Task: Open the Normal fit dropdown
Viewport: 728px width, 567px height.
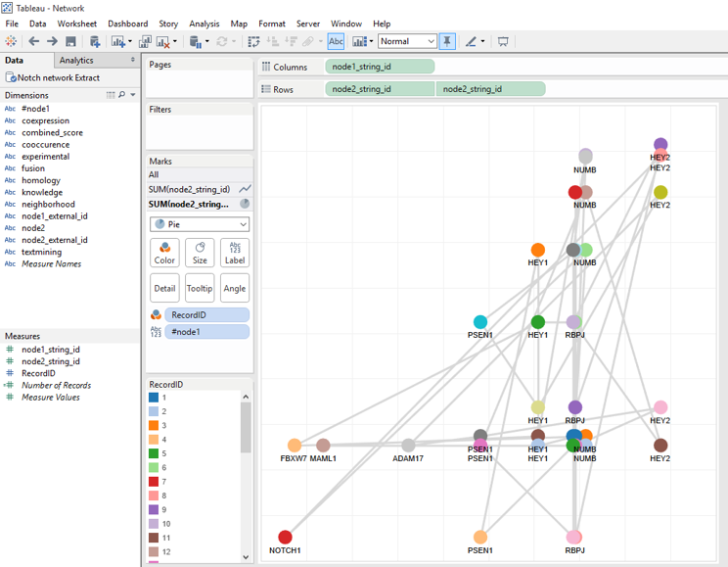Action: pyautogui.click(x=407, y=41)
